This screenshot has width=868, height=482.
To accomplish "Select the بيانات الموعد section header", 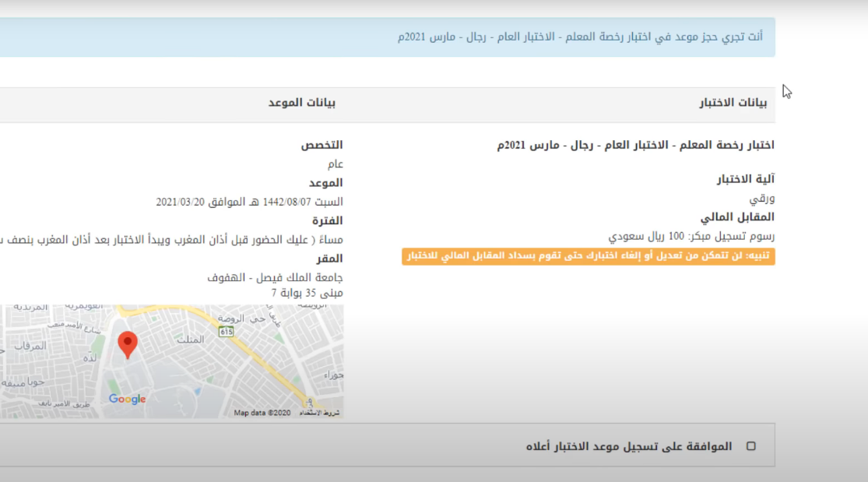I will coord(302,103).
